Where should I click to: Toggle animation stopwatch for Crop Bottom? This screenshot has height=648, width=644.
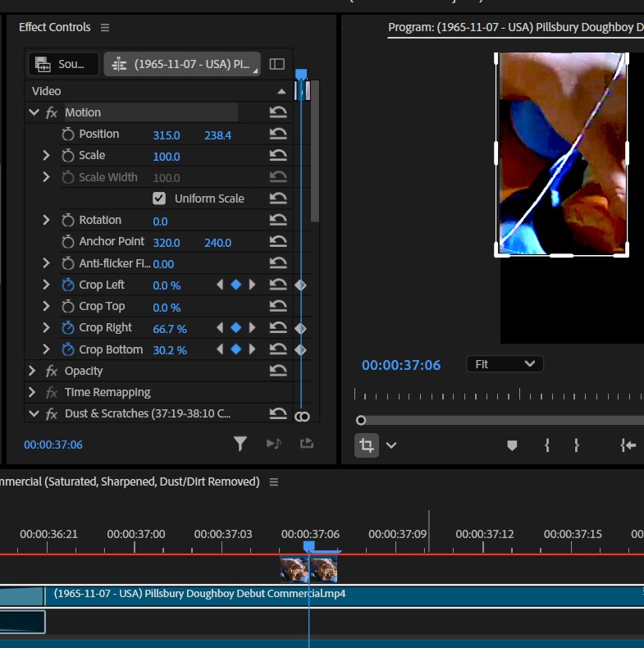click(x=68, y=349)
